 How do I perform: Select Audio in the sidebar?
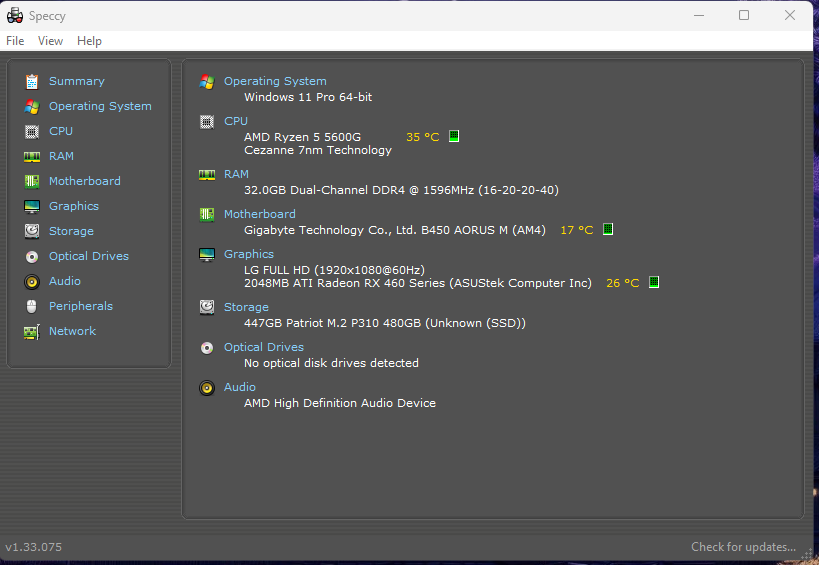[65, 281]
